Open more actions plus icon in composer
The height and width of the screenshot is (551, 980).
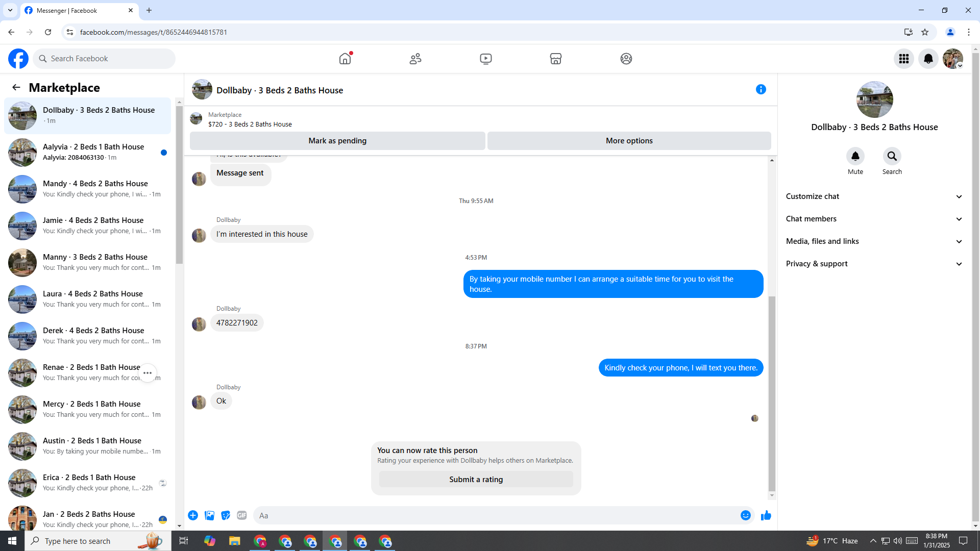click(193, 515)
